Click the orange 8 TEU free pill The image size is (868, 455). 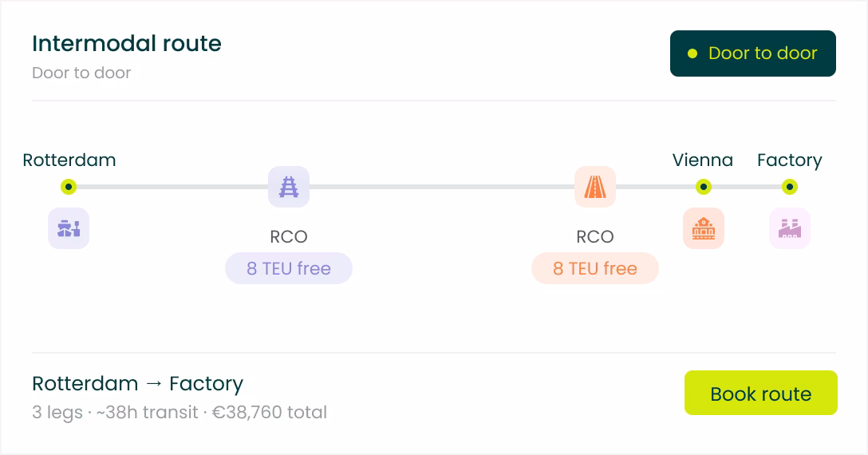pyautogui.click(x=595, y=268)
